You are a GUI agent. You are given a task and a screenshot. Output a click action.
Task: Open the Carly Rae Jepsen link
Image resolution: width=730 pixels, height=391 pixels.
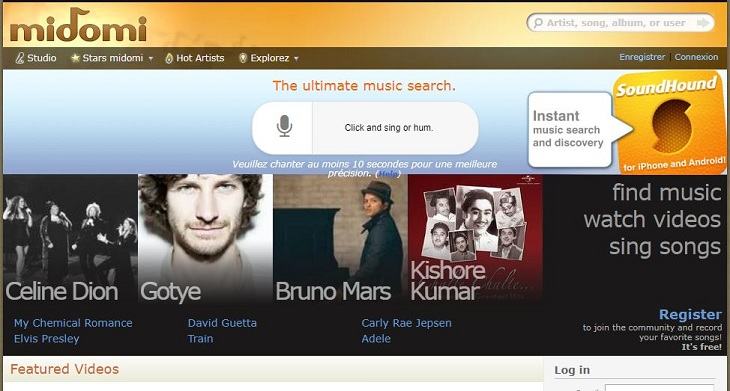tap(406, 323)
